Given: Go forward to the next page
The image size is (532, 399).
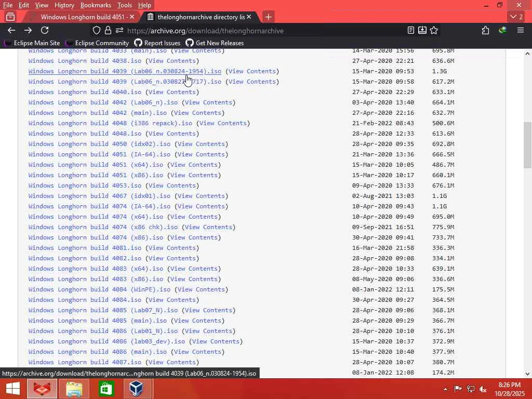Looking at the screenshot, I should 28,30.
